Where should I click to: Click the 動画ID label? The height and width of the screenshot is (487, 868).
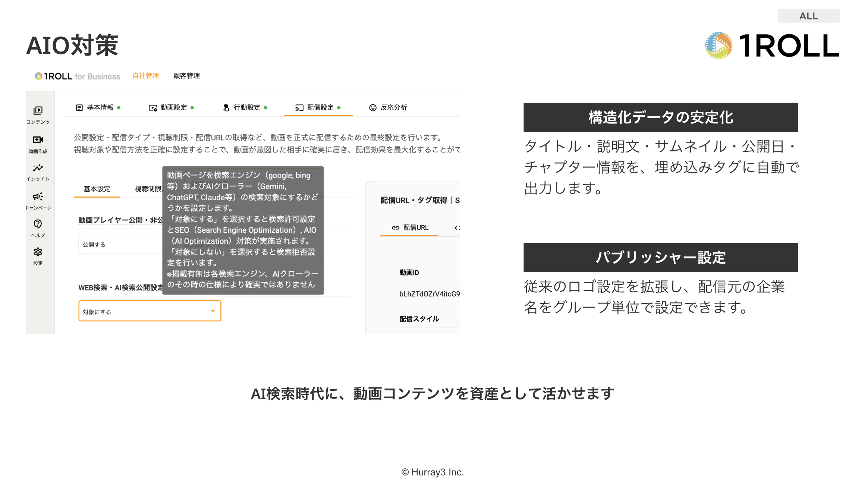[x=409, y=273]
